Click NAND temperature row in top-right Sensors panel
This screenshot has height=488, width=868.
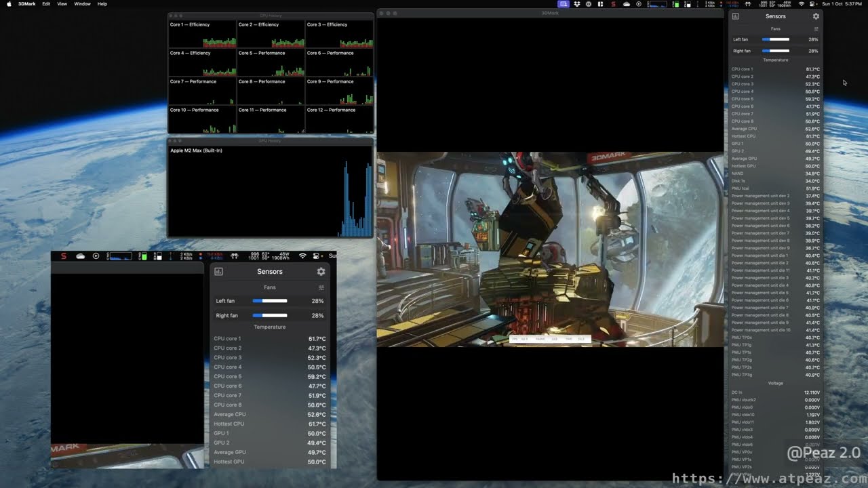(776, 174)
